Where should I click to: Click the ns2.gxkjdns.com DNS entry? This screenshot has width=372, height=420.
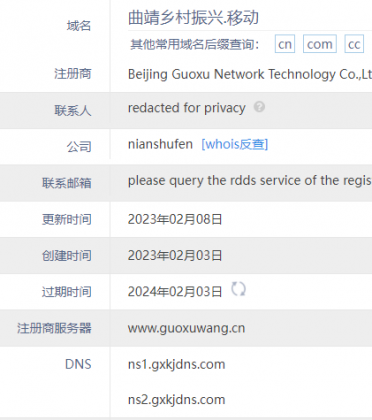click(x=177, y=400)
